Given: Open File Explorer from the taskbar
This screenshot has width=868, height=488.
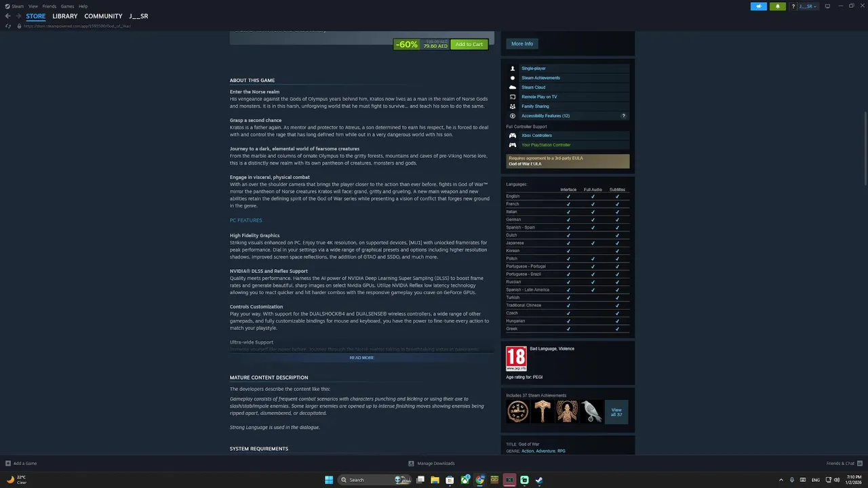Looking at the screenshot, I should (x=435, y=480).
